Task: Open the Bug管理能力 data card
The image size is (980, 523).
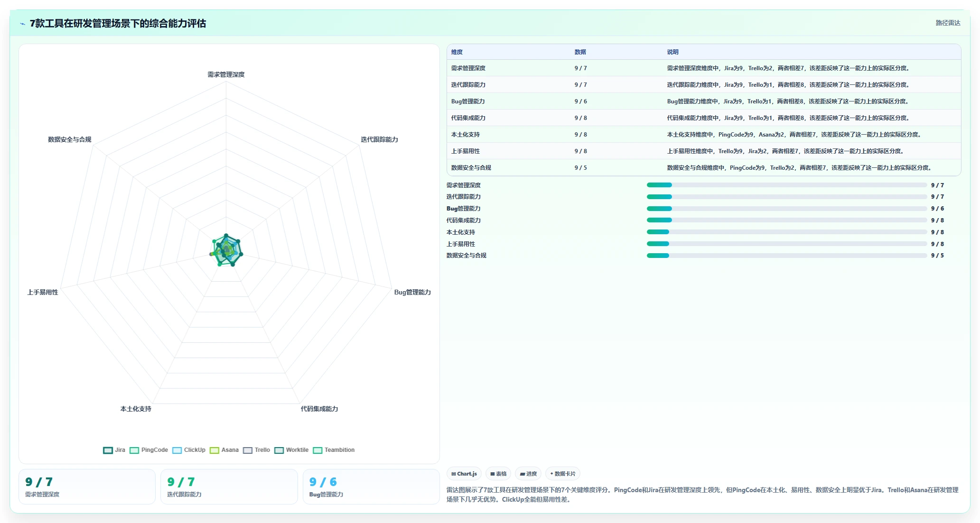Action: 371,486
